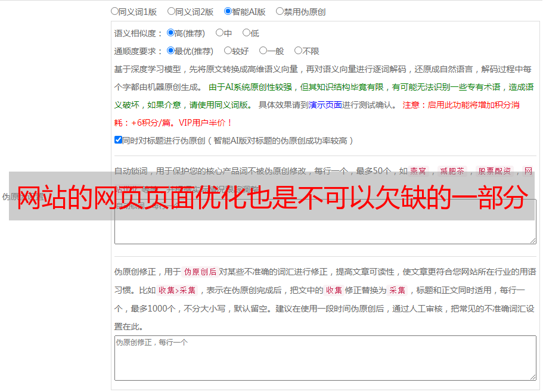
Task: Click inside the 伪原创修正 textarea
Action: point(325,358)
